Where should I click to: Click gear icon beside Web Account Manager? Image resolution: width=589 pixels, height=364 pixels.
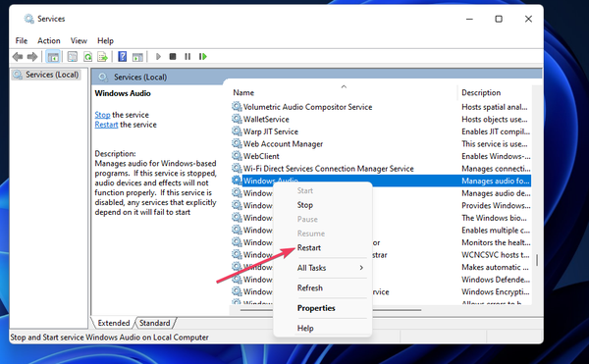(x=237, y=143)
